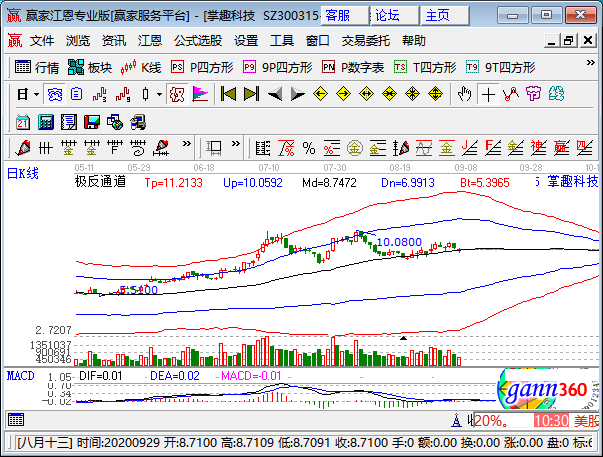The image size is (603, 457).
Task: Open the notepad document icon
Action: click(69, 122)
